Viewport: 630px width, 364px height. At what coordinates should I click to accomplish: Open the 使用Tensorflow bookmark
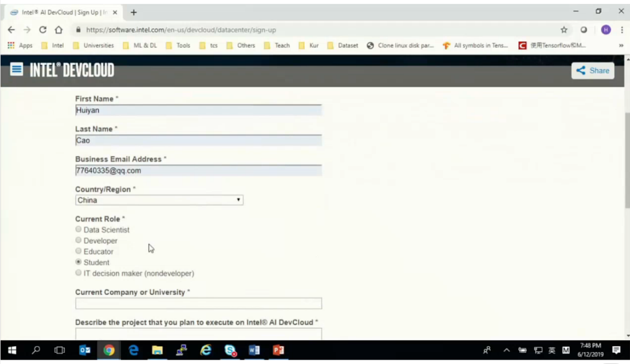552,45
